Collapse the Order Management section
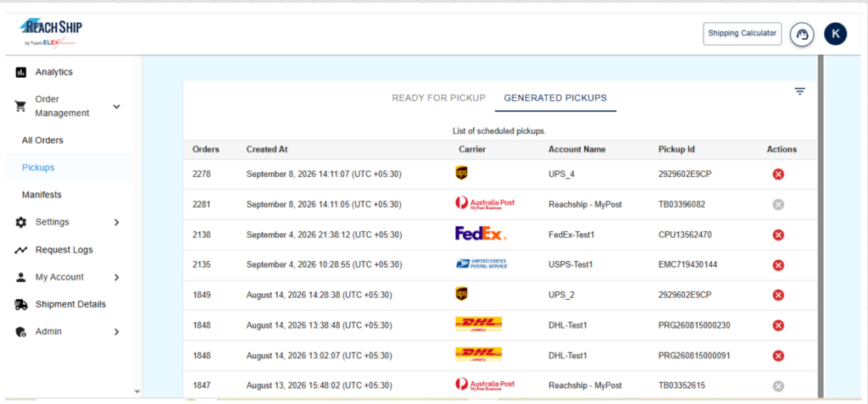The image size is (868, 404). point(116,106)
